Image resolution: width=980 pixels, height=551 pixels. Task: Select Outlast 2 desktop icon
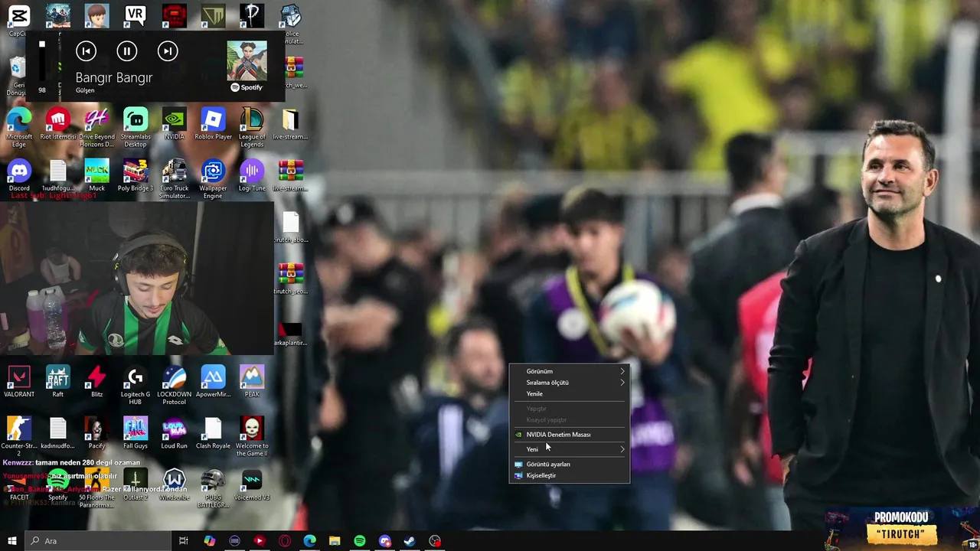[136, 485]
